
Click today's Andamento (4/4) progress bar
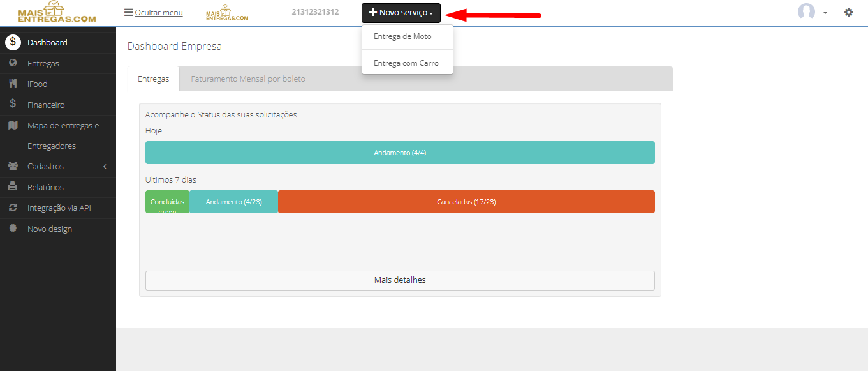click(400, 153)
